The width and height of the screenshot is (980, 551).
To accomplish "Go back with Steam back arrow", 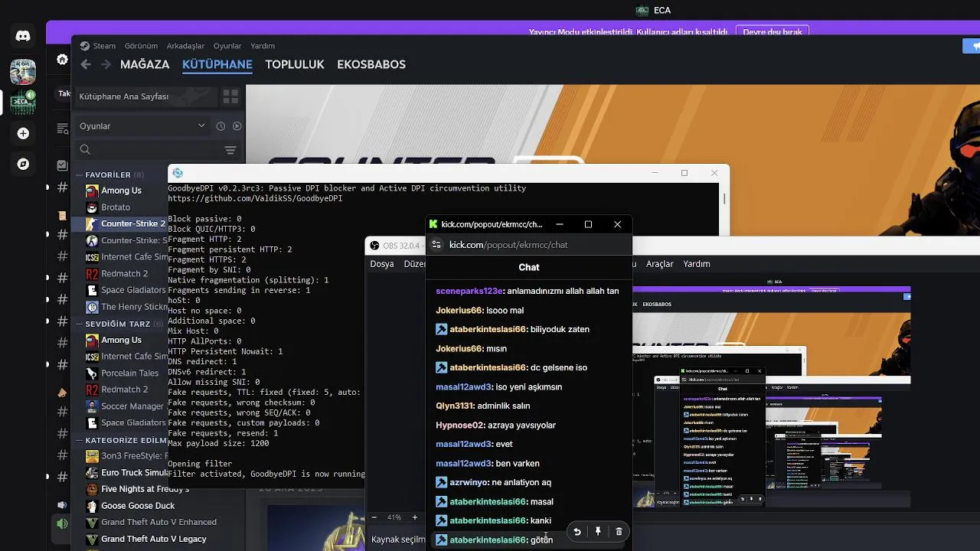I will 86,64.
